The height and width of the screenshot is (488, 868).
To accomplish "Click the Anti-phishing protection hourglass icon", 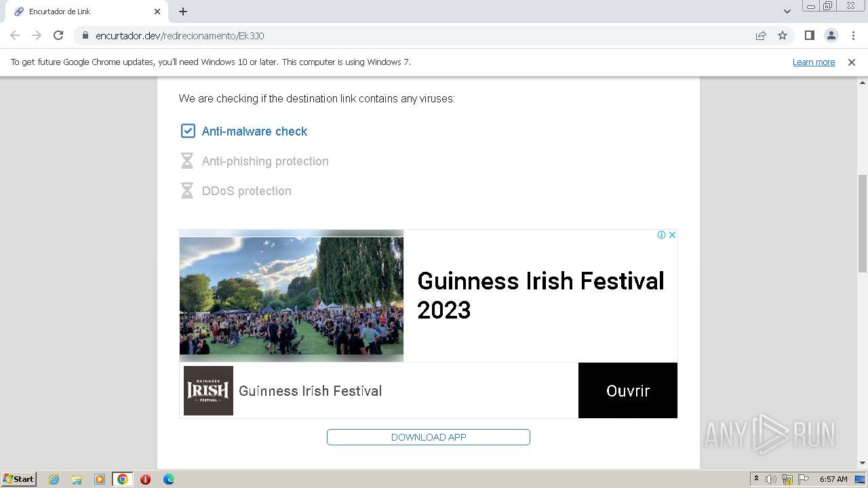I will (187, 161).
